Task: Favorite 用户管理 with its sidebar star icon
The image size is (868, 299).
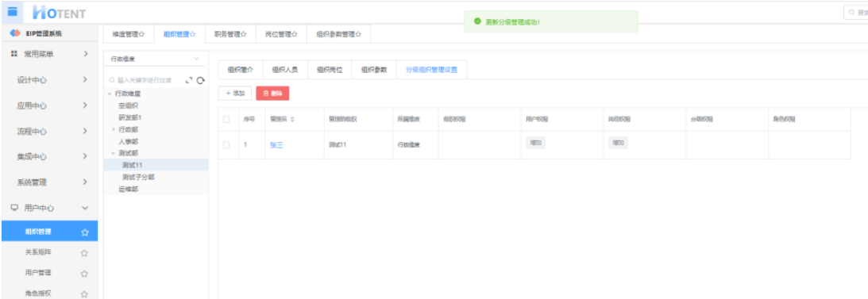Action: (85, 273)
